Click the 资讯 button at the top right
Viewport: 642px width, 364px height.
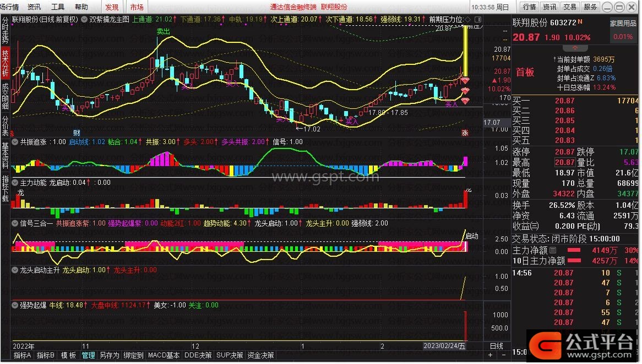(x=549, y=7)
